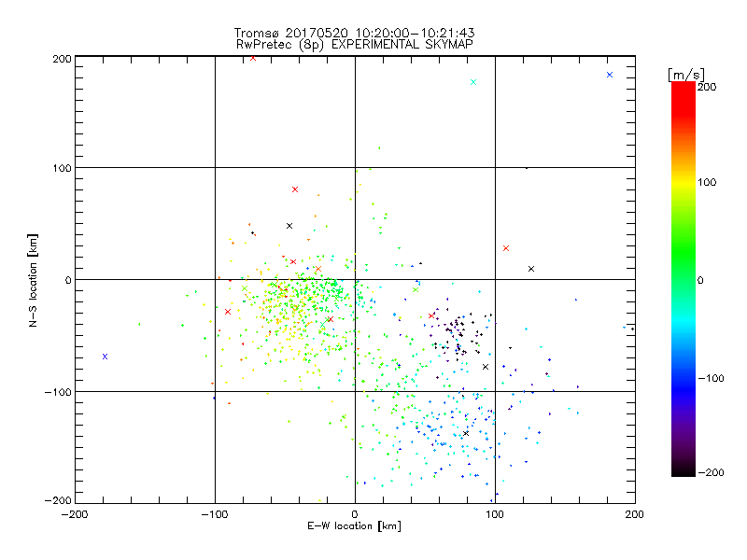Click the colorbar '0' tick label
The height and width of the screenshot is (560, 747).
[x=700, y=280]
